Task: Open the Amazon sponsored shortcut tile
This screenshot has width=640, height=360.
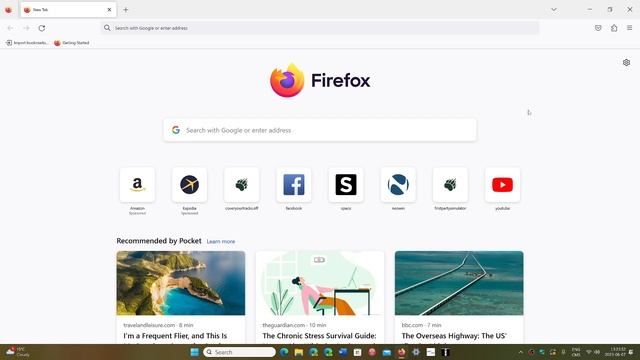Action: pos(138,185)
